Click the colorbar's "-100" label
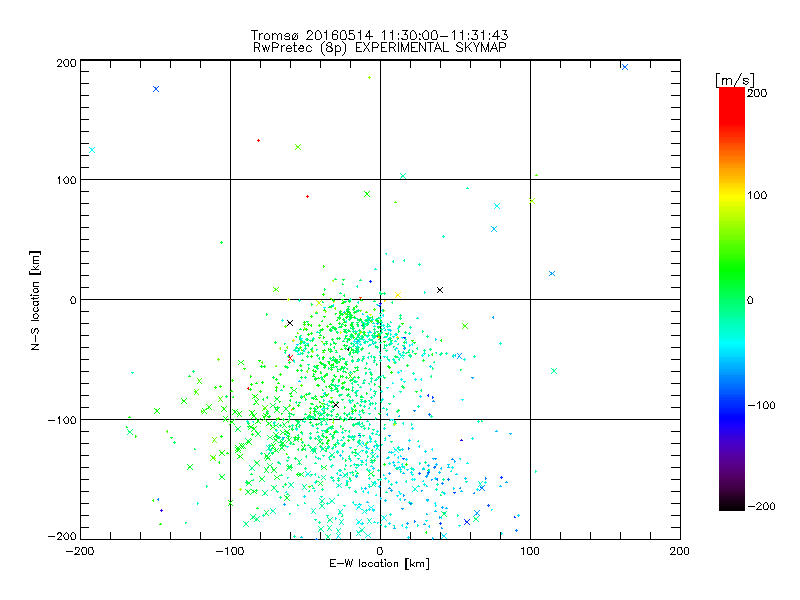The height and width of the screenshot is (600, 800). click(x=761, y=405)
